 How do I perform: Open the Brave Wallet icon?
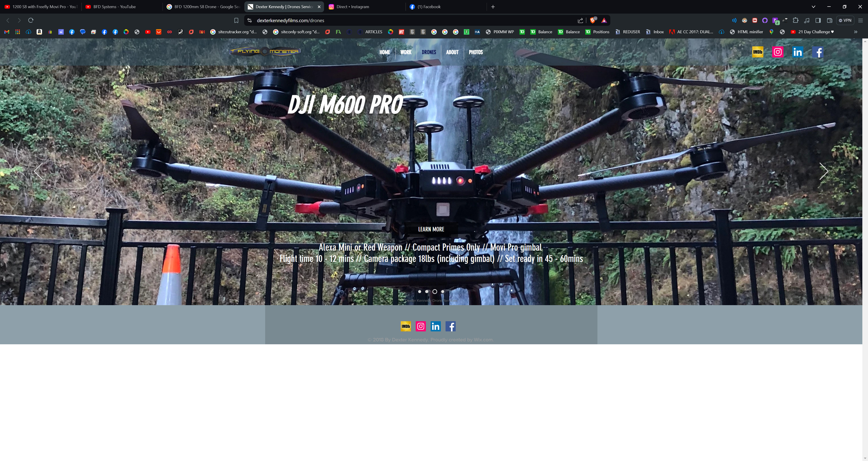[830, 20]
